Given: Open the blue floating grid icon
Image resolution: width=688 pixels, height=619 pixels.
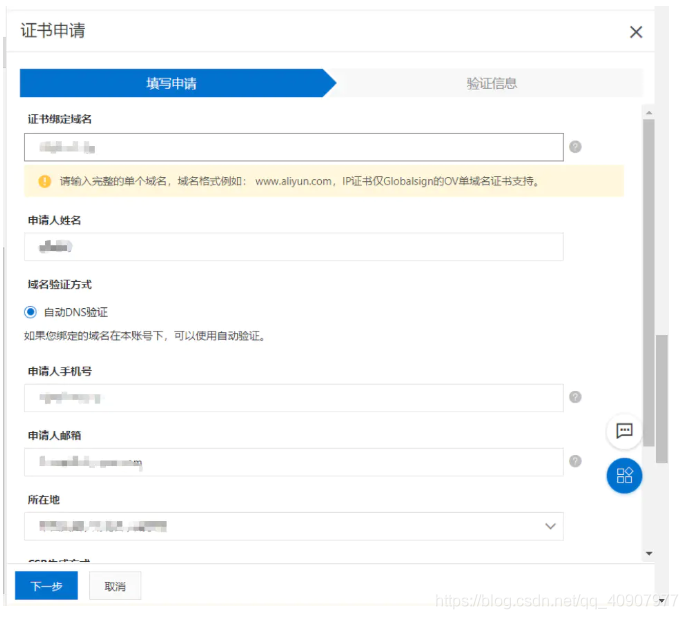Looking at the screenshot, I should (624, 475).
